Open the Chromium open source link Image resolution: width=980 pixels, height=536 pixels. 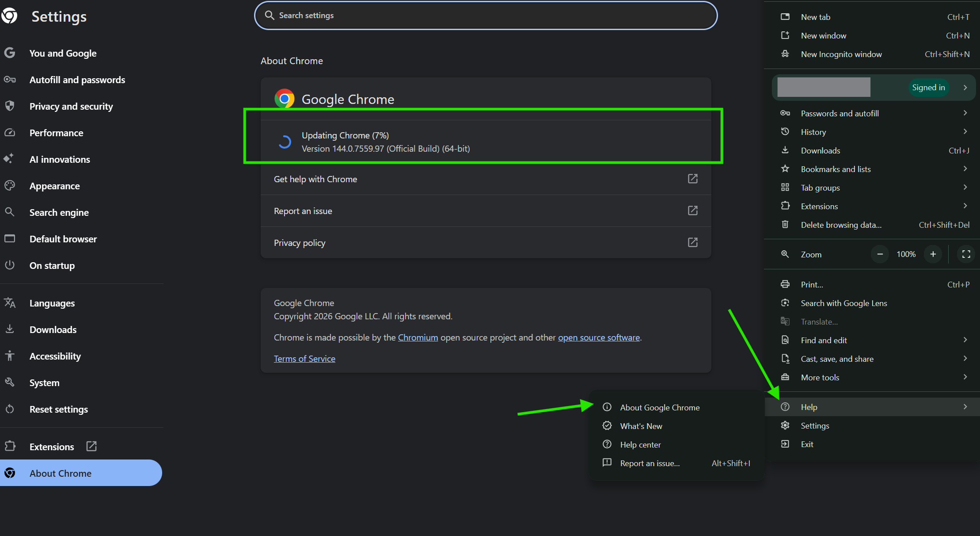point(418,337)
